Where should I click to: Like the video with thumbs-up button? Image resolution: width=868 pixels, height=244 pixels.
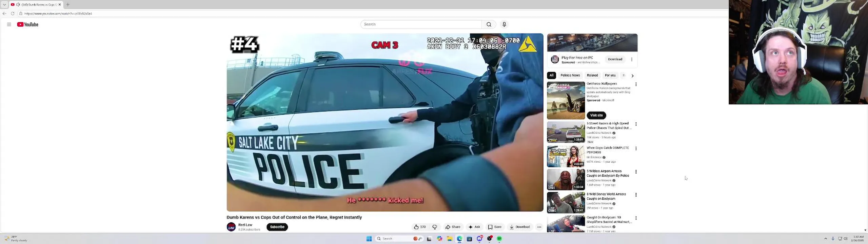tap(420, 227)
